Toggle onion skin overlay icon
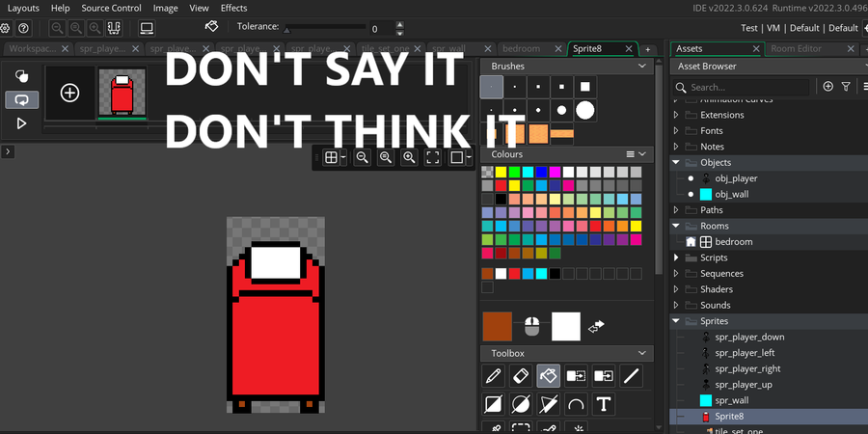 coord(21,76)
